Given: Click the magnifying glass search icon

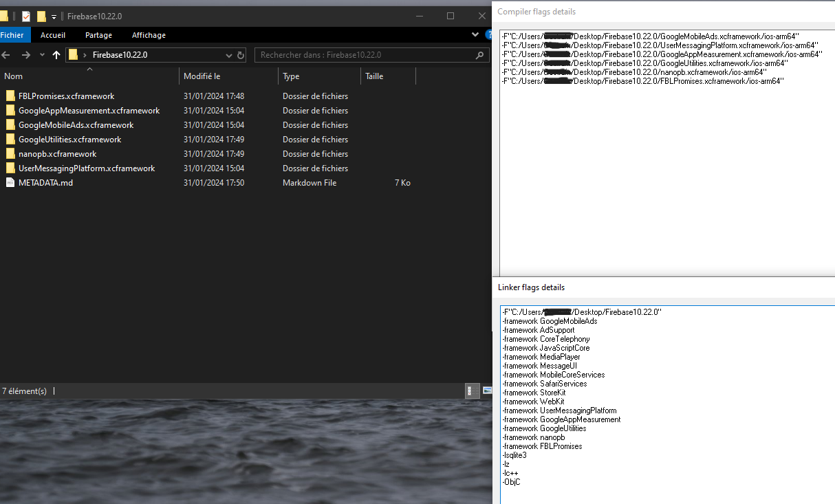Looking at the screenshot, I should pos(480,55).
